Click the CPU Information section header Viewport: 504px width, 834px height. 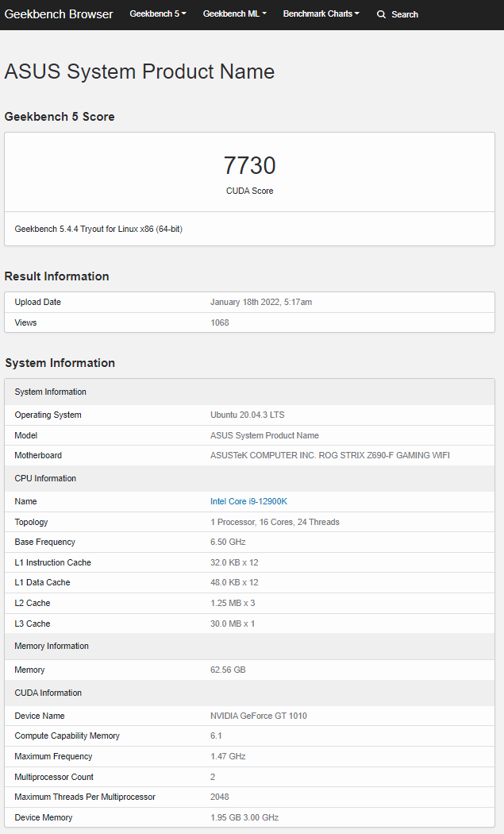(x=249, y=478)
